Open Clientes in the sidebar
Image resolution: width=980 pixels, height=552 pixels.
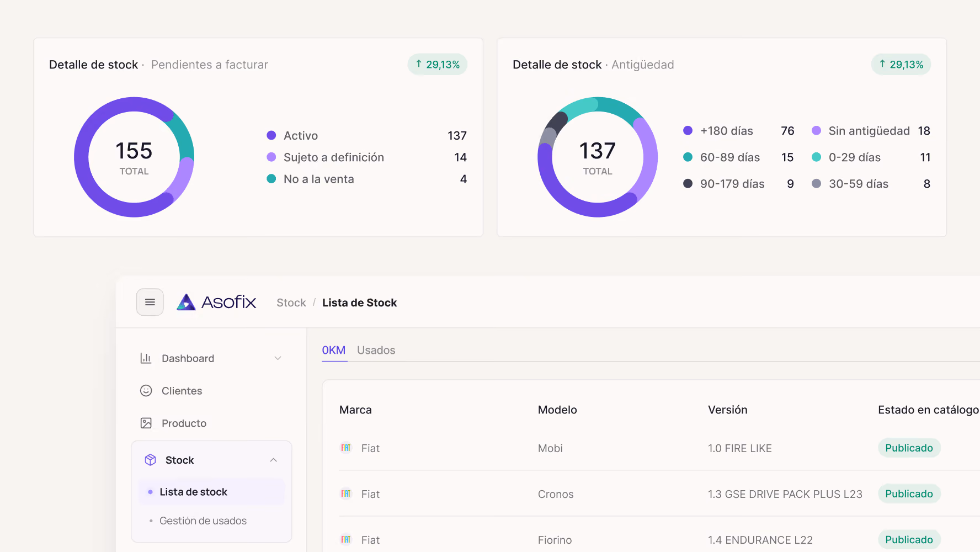pos(211,391)
